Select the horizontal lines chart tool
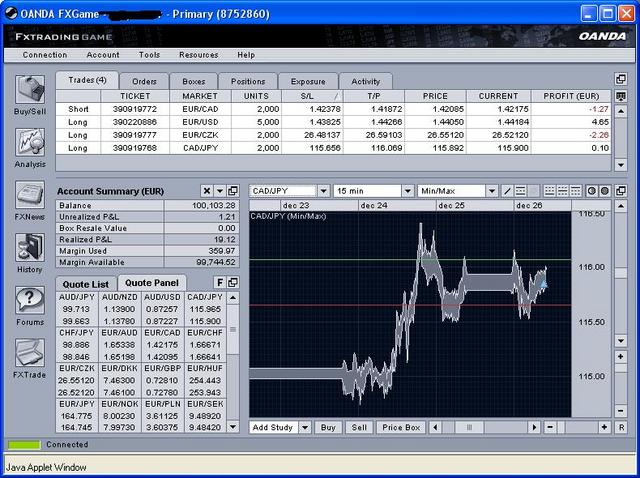640x478 pixels. click(x=520, y=191)
